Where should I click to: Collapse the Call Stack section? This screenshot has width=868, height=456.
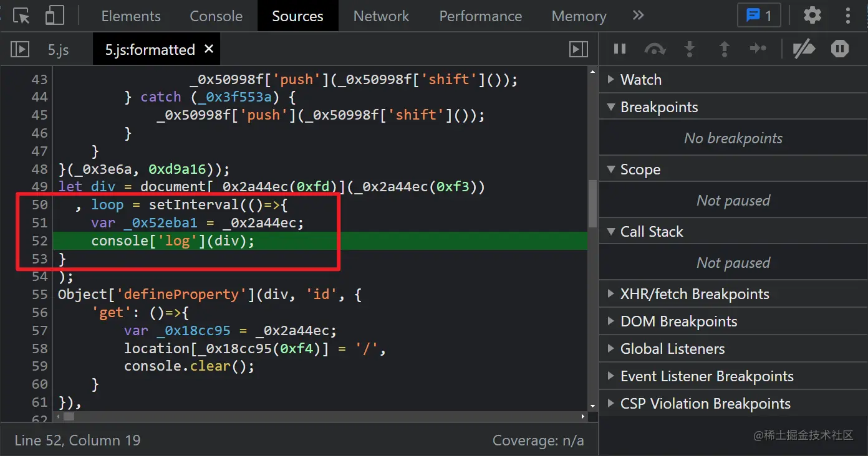(x=733, y=232)
